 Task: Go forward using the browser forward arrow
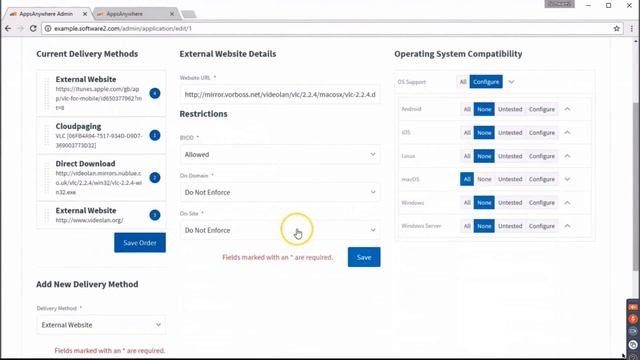point(21,29)
